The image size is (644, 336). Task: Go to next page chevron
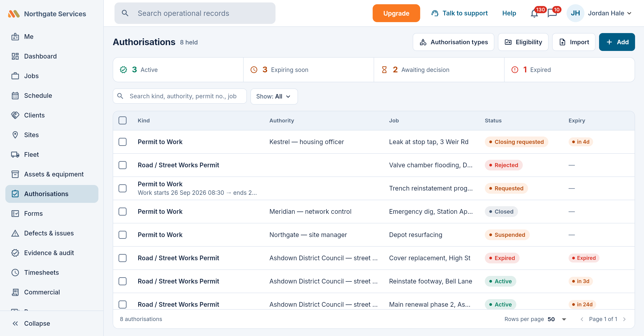[625, 319]
